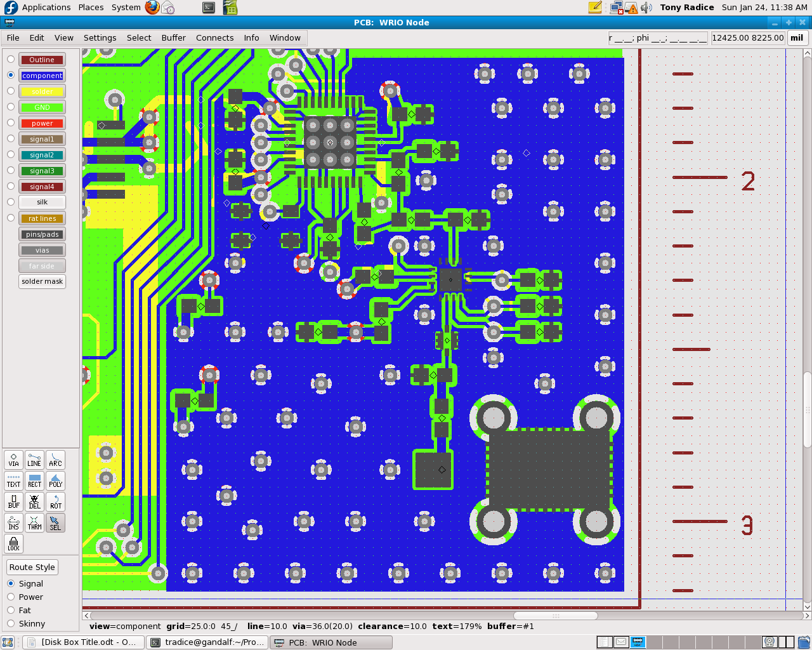This screenshot has width=812, height=650.
Task: Make the GND layer active
Action: (11, 107)
